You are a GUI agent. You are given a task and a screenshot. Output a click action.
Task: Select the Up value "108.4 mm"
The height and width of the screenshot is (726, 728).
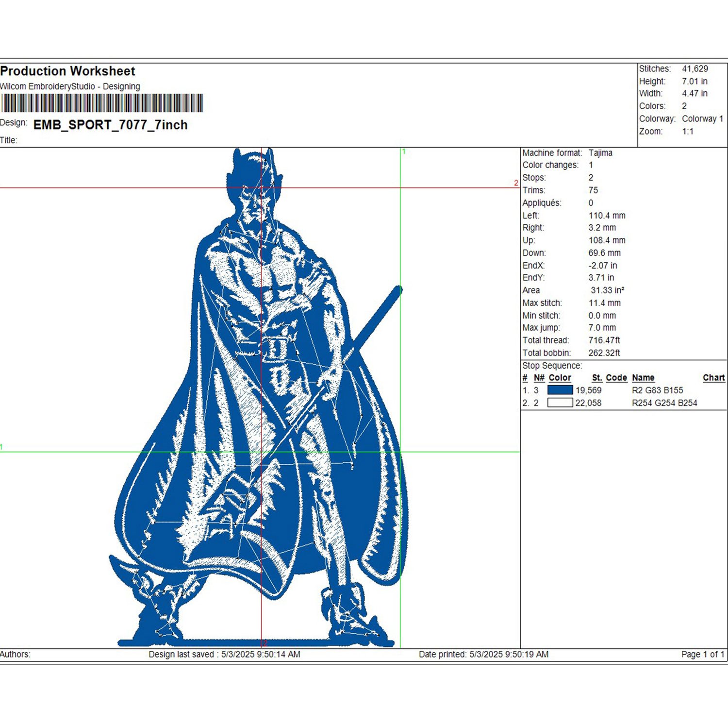pos(607,240)
